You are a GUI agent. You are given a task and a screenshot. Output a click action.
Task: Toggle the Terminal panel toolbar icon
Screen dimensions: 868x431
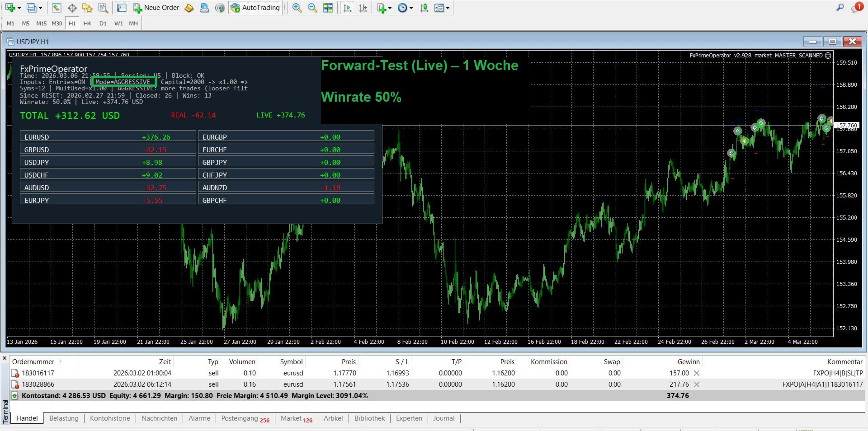(x=122, y=8)
